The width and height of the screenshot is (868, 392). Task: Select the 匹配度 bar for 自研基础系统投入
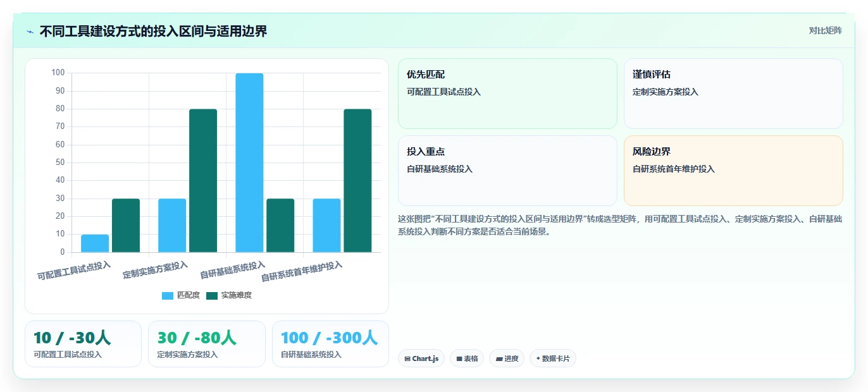(x=249, y=162)
